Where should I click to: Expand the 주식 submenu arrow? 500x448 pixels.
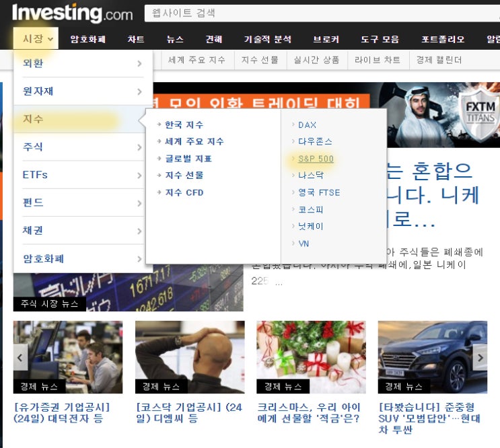[x=139, y=147]
